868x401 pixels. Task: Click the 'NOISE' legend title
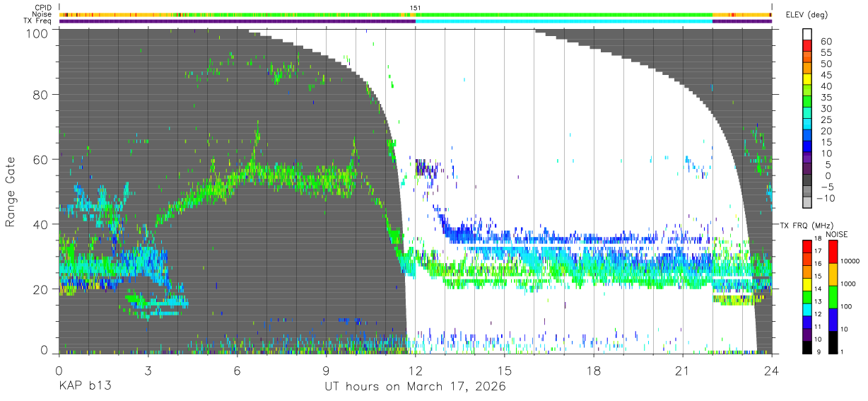pyautogui.click(x=836, y=234)
